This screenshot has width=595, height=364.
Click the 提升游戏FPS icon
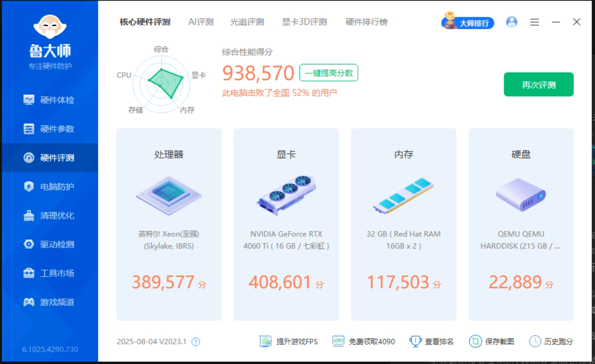point(265,341)
